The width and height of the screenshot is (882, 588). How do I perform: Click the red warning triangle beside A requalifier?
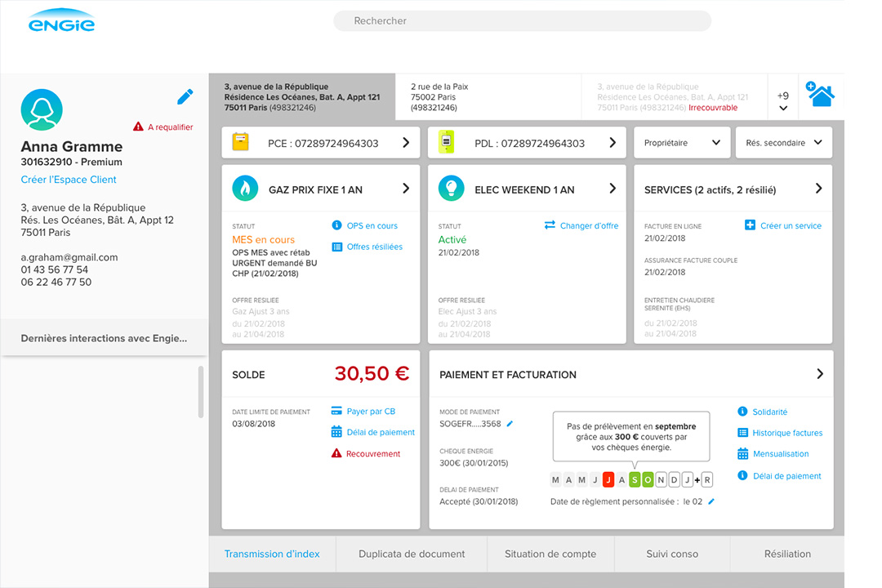pyautogui.click(x=138, y=127)
